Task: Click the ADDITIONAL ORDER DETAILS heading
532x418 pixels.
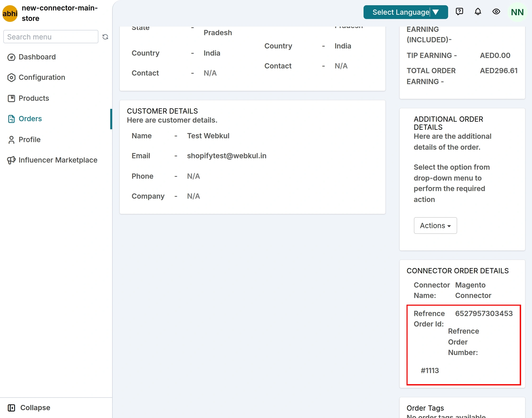Action: [x=448, y=123]
